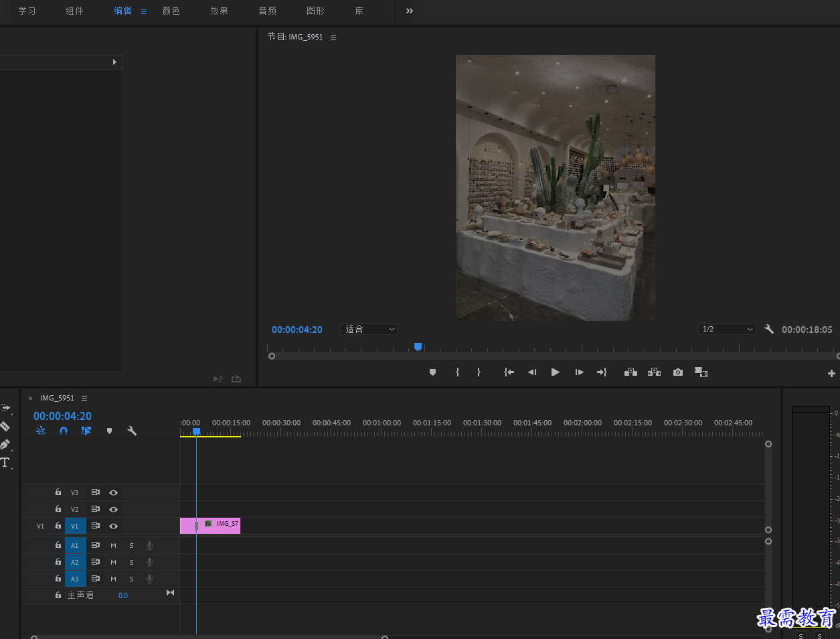Click Program Monitor playhead marker
The height and width of the screenshot is (639, 840).
coord(418,346)
